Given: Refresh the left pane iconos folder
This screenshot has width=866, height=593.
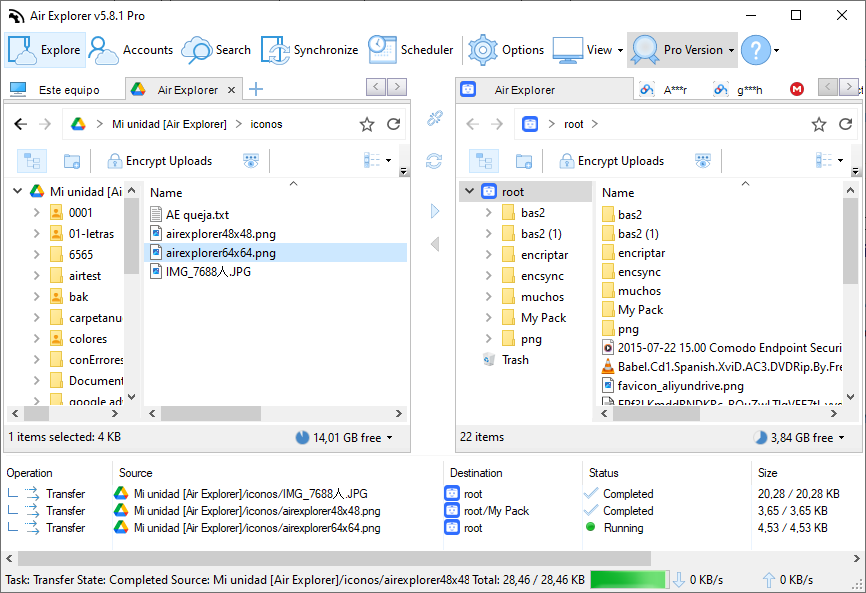Looking at the screenshot, I should tap(394, 125).
